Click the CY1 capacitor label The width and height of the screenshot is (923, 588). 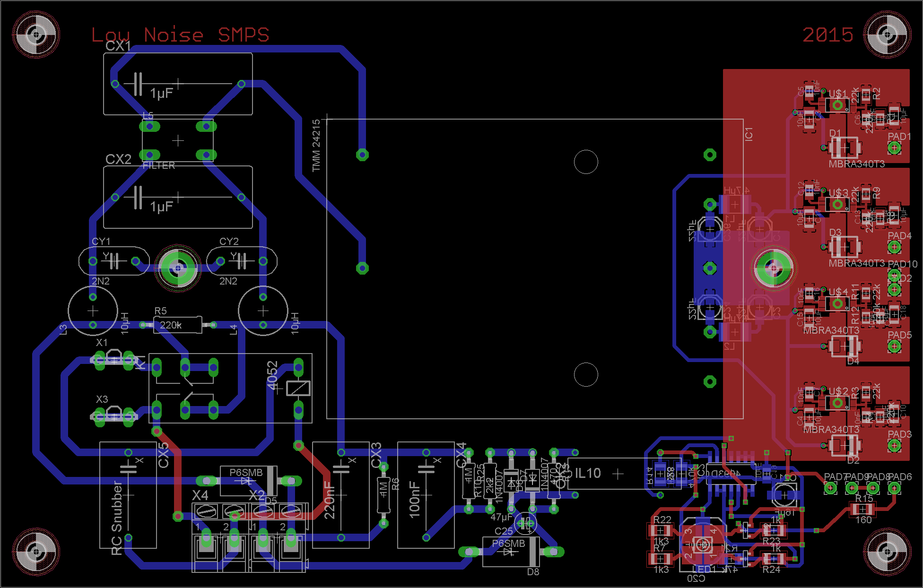tap(101, 242)
